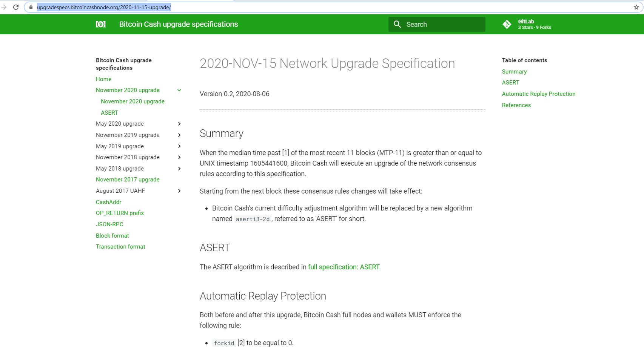Click the 'Summary' section heading
The width and height of the screenshot is (644, 361).
tap(222, 134)
